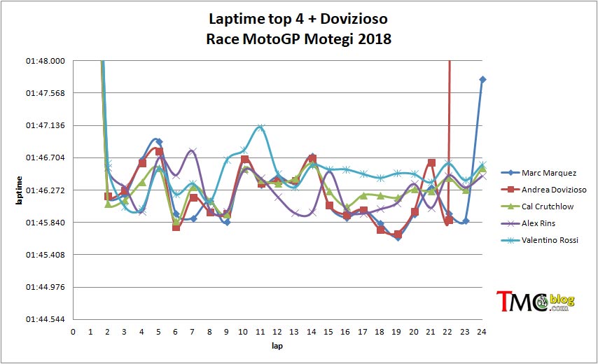Click Rossi's cyan data point at lap 16
The height and width of the screenshot is (364, 598).
346,169
